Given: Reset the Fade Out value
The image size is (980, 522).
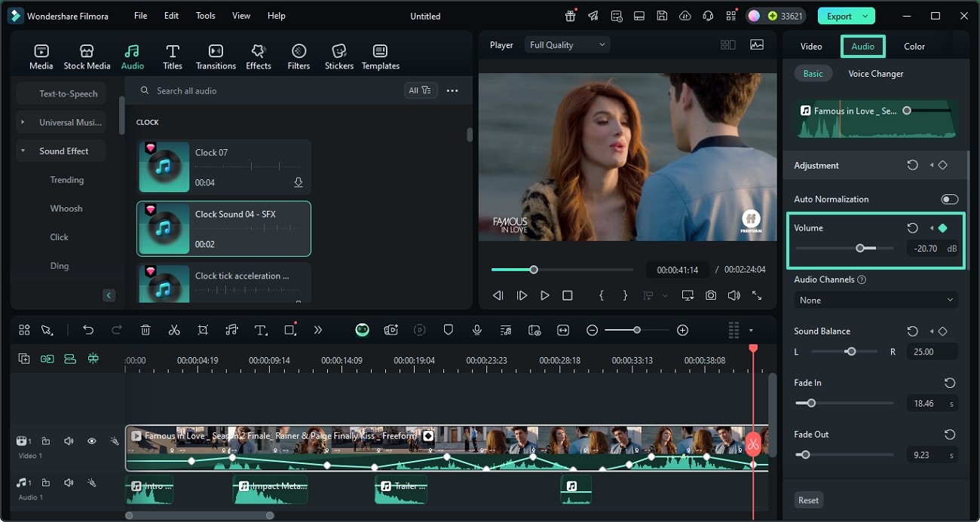Looking at the screenshot, I should (950, 435).
